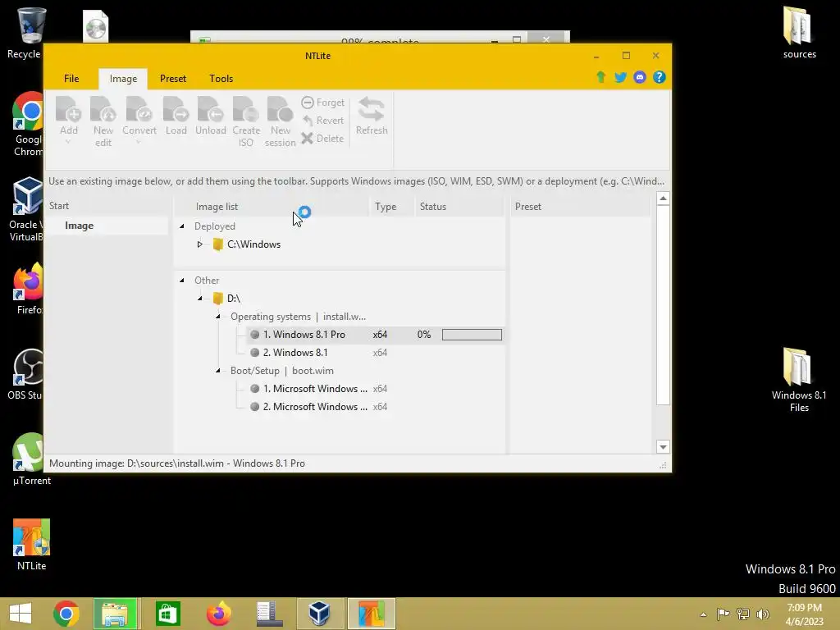Screen dimensions: 840x630
Task: Click the Forget button in the toolbar
Action: [322, 103]
